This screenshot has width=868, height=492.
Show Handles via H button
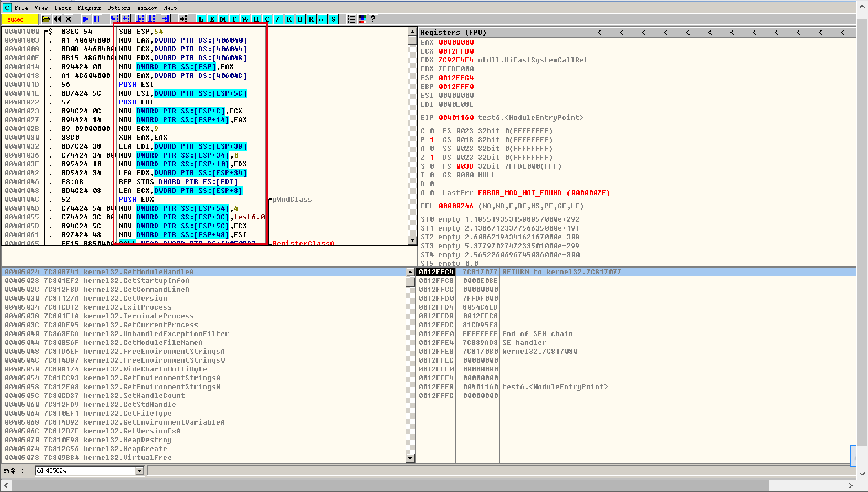(256, 19)
